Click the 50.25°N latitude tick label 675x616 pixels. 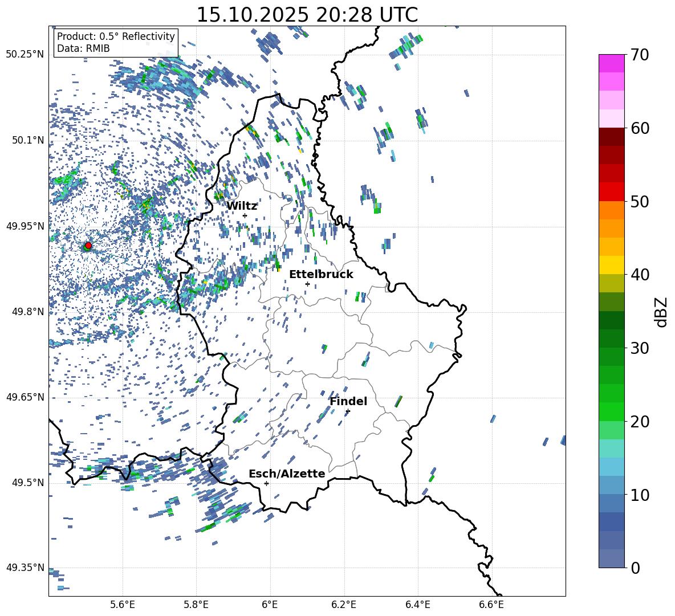[x=25, y=55]
